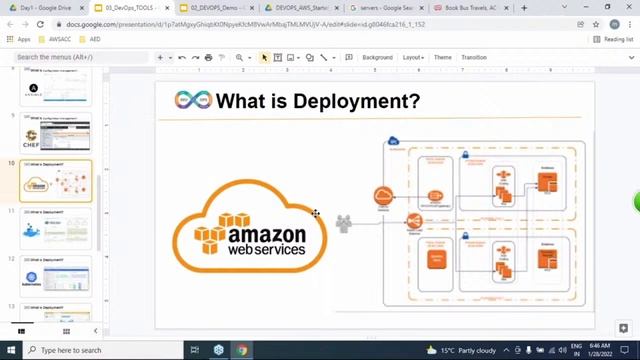Click the explore button at bottom right
The height and width of the screenshot is (360, 640).
(x=623, y=329)
